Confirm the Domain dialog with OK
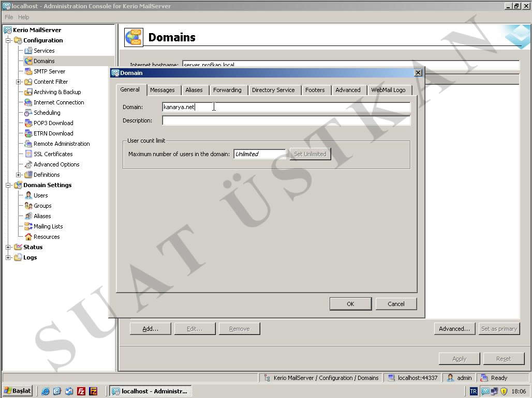Screen dimensions: 532x398 click(x=350, y=304)
